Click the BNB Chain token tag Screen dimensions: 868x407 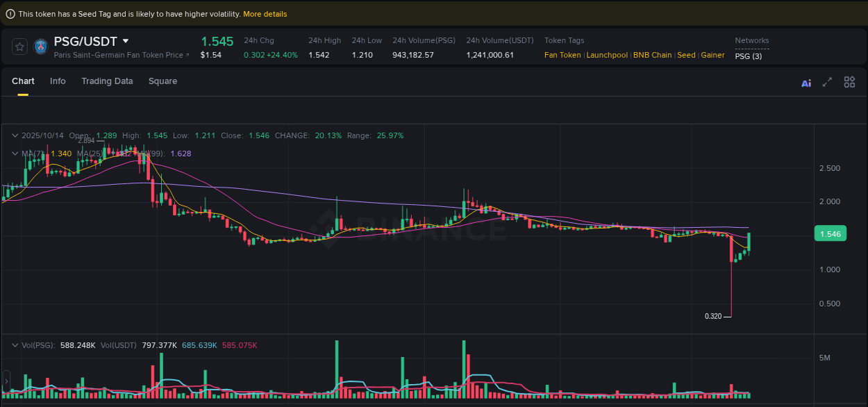click(653, 55)
